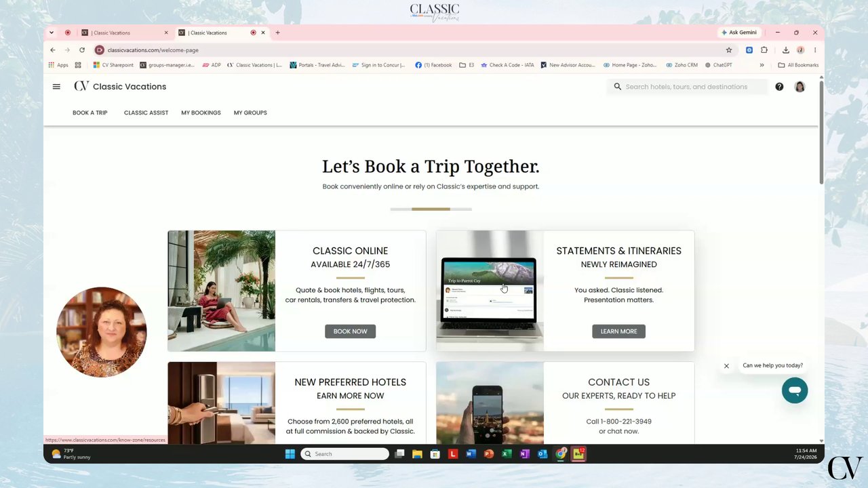Image resolution: width=868 pixels, height=488 pixels.
Task: Click the browser address bar URL
Action: coord(153,50)
